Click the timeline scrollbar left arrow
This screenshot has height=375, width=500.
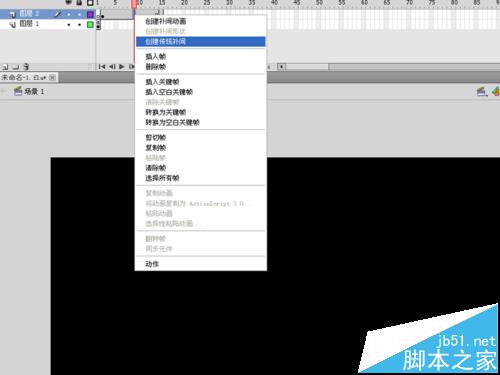(282, 67)
